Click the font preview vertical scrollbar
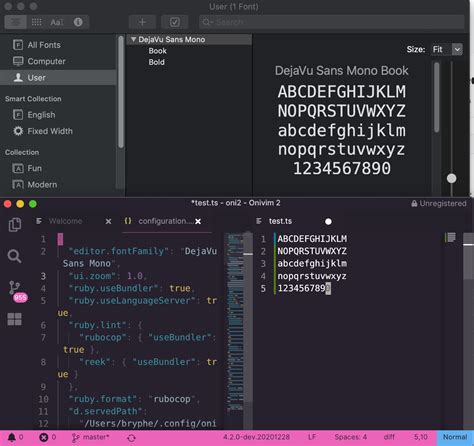The width and height of the screenshot is (474, 446). (x=437, y=98)
